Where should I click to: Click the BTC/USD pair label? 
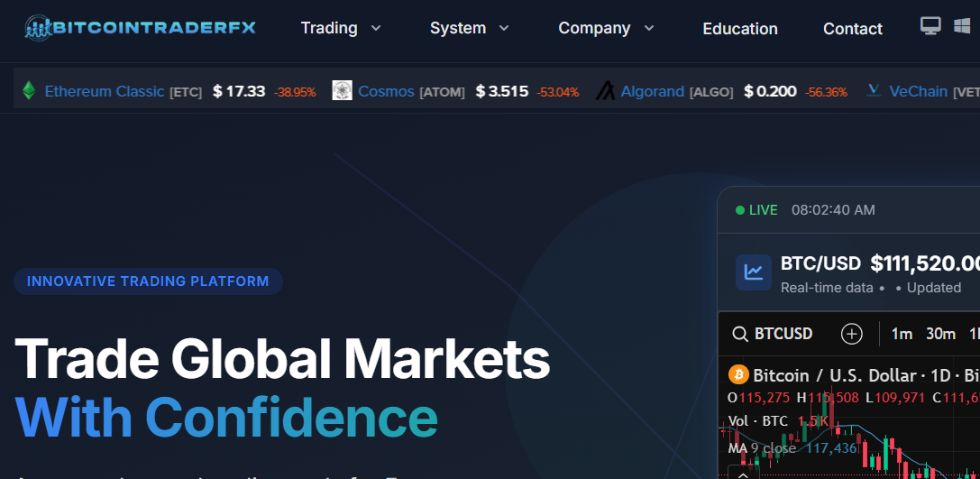820,263
